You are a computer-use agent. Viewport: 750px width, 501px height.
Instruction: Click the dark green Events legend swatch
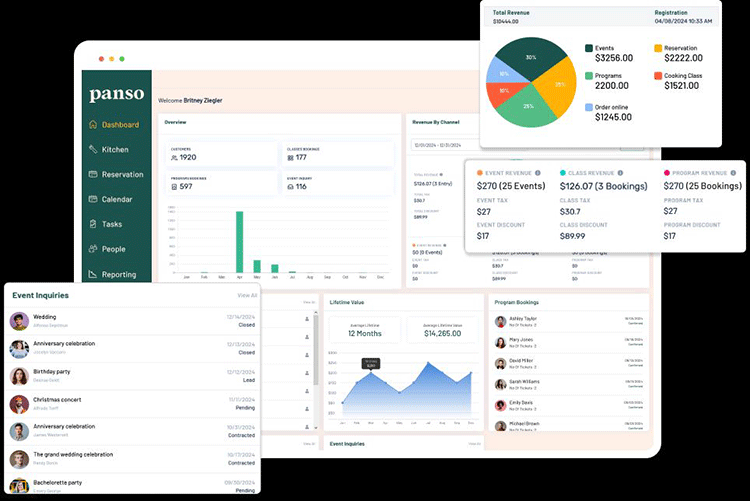point(589,48)
